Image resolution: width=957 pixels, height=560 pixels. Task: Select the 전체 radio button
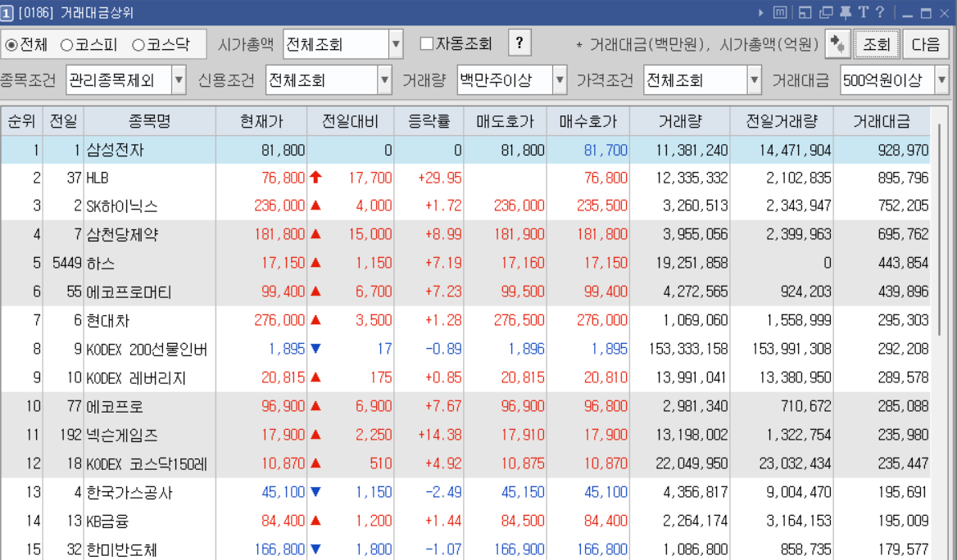11,45
